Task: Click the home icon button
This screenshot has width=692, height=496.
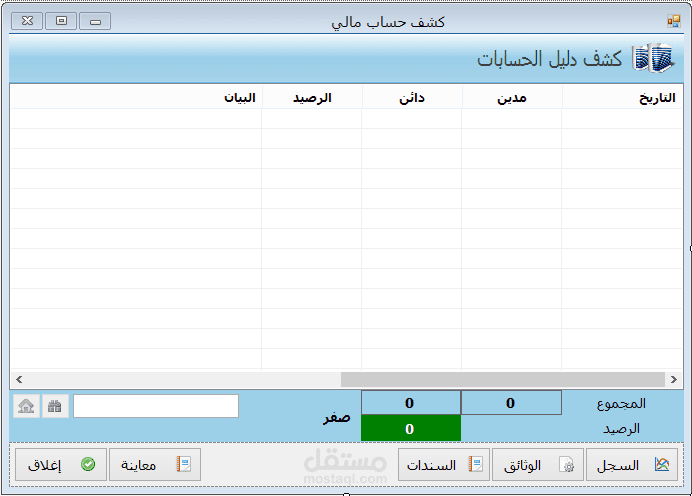Action: pyautogui.click(x=26, y=406)
